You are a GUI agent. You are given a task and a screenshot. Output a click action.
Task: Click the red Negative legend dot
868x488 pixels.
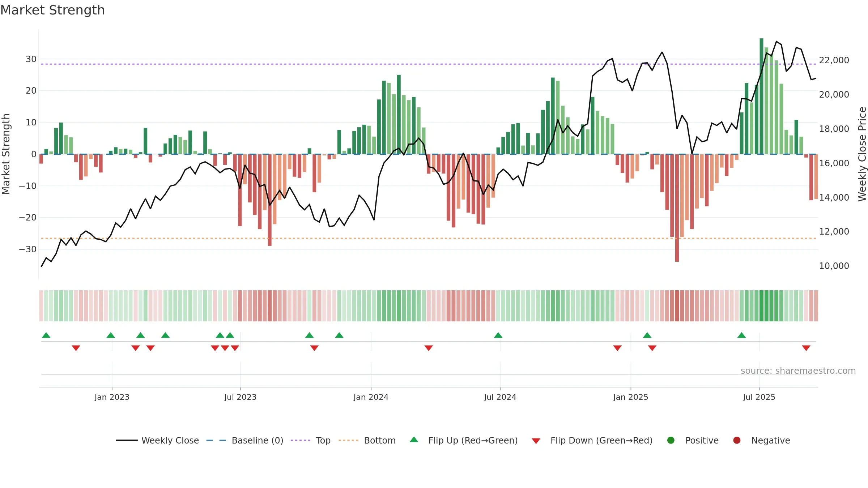(737, 440)
